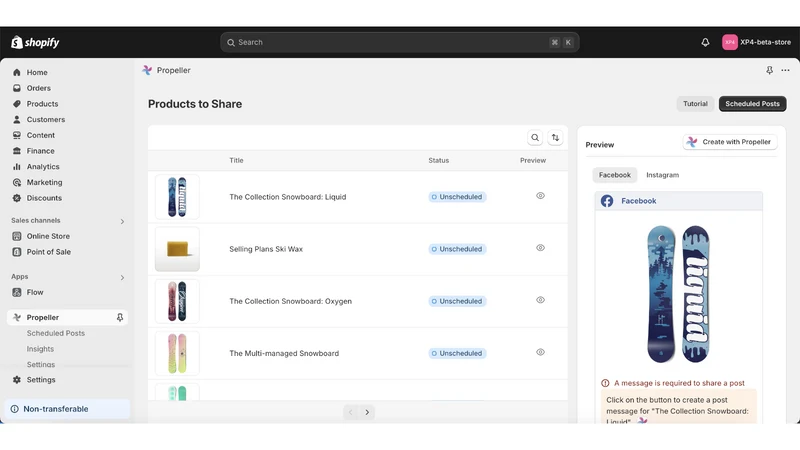Viewport: 800px width, 450px height.
Task: Select the Liquid snowboard thumbnail
Action: click(x=177, y=197)
